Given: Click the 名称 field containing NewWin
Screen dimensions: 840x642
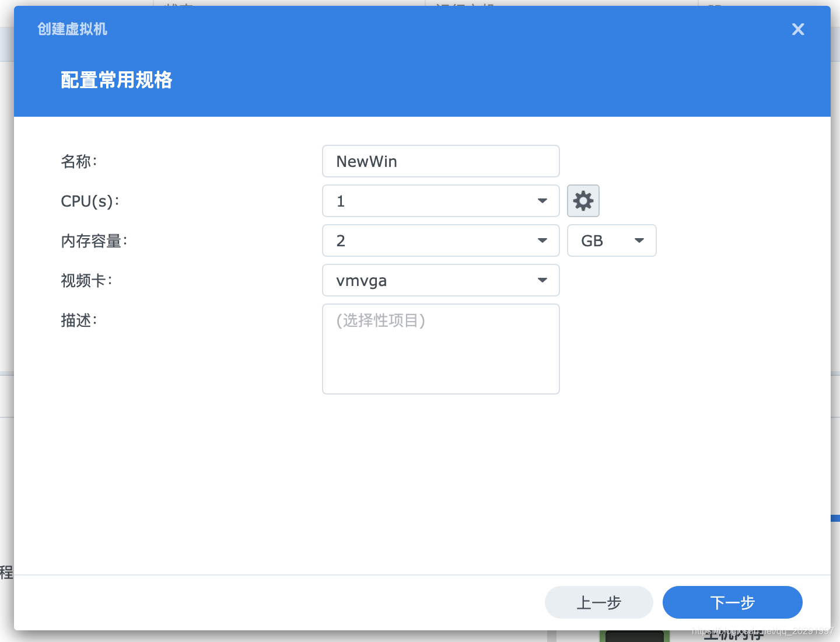Looking at the screenshot, I should pos(441,161).
